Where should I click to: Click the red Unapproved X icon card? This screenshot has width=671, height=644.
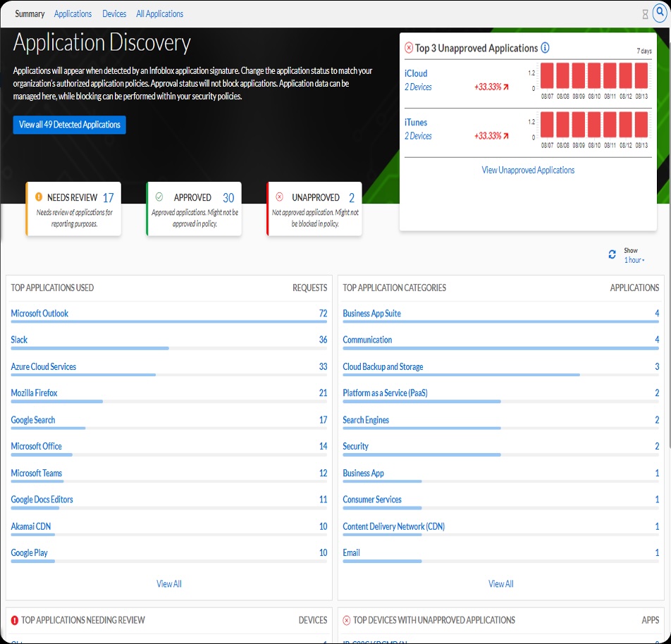(279, 197)
